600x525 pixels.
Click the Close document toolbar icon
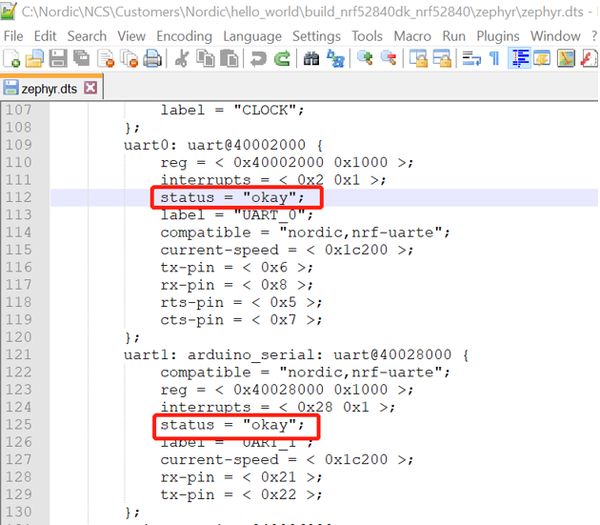[106, 59]
